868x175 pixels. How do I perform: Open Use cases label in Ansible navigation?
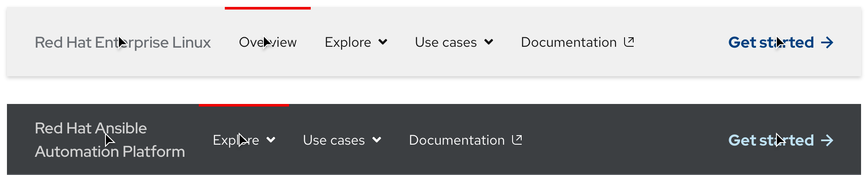[x=334, y=140]
